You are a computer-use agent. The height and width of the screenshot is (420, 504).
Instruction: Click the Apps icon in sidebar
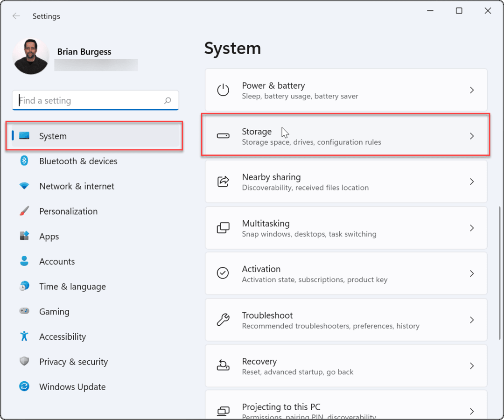click(24, 236)
